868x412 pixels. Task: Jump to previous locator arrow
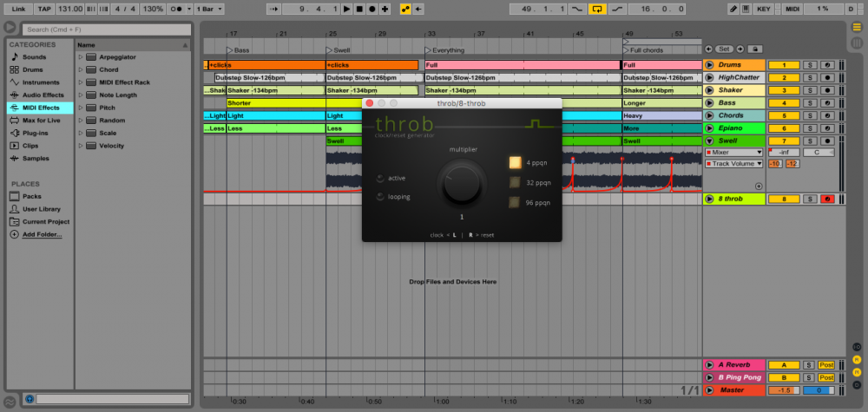point(708,49)
